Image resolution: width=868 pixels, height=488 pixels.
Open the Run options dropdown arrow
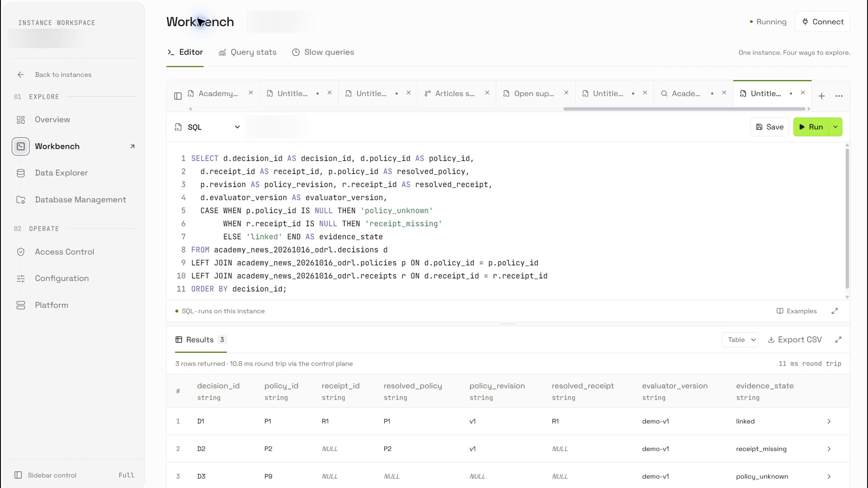pos(835,127)
